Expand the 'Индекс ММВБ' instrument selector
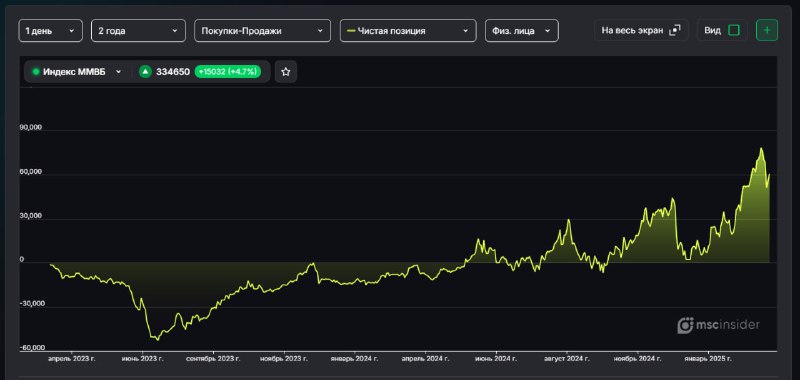 [x=77, y=72]
